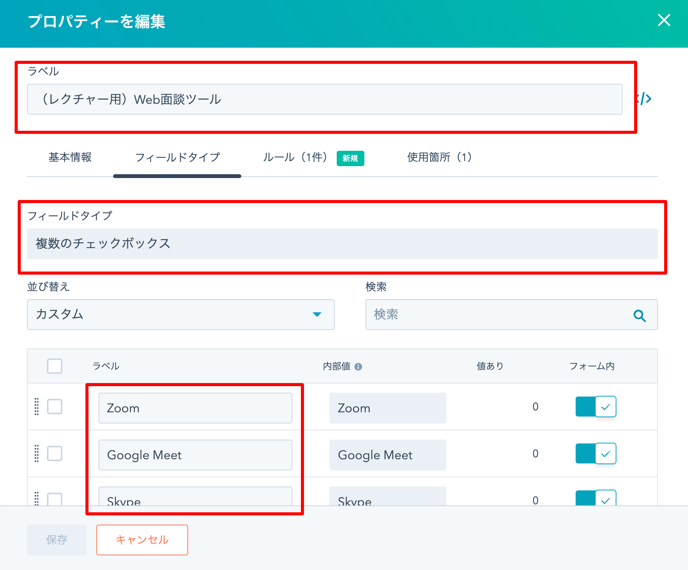Click the drag handle of the Google Meet row
The height and width of the screenshot is (570, 688).
36,453
